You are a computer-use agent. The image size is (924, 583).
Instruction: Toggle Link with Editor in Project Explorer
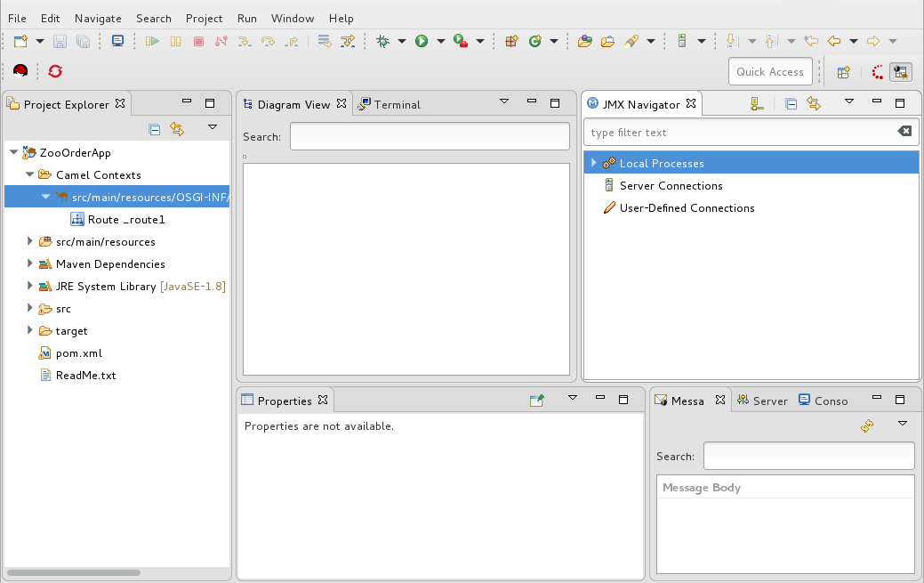tap(177, 129)
